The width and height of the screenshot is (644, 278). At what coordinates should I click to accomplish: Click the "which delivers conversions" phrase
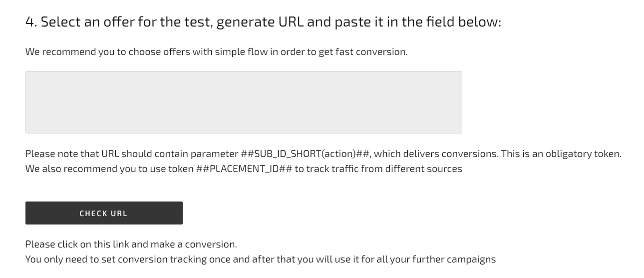tap(433, 154)
